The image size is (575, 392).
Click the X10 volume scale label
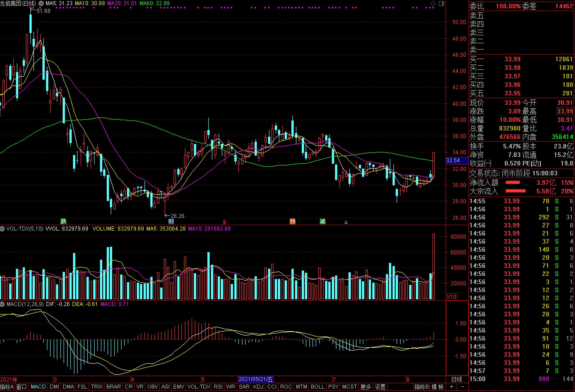coord(452,297)
